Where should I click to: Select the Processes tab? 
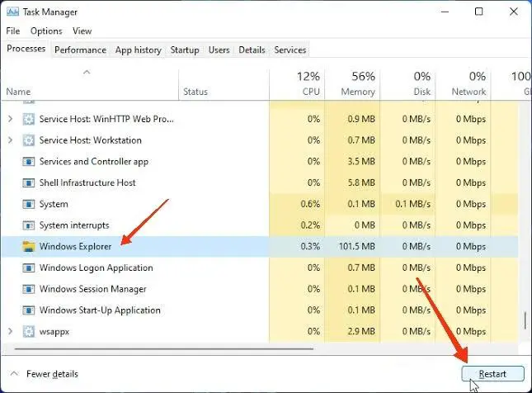click(x=26, y=49)
